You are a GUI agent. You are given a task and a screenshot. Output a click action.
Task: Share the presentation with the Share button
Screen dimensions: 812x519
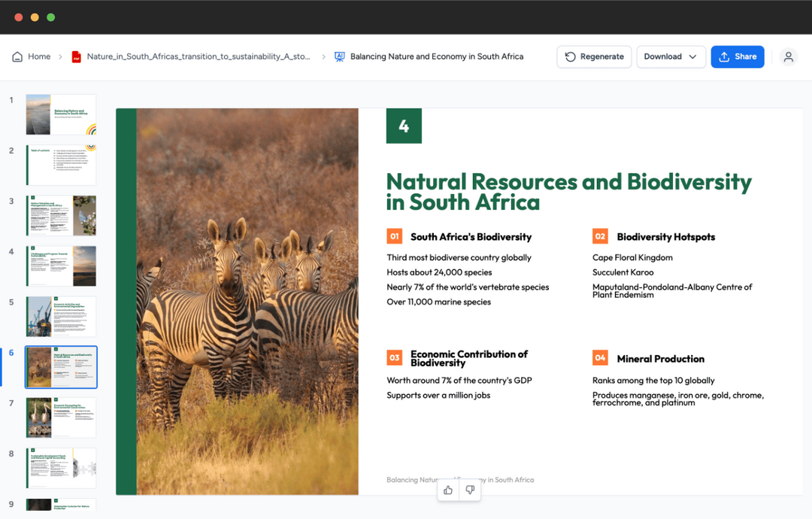(x=737, y=56)
